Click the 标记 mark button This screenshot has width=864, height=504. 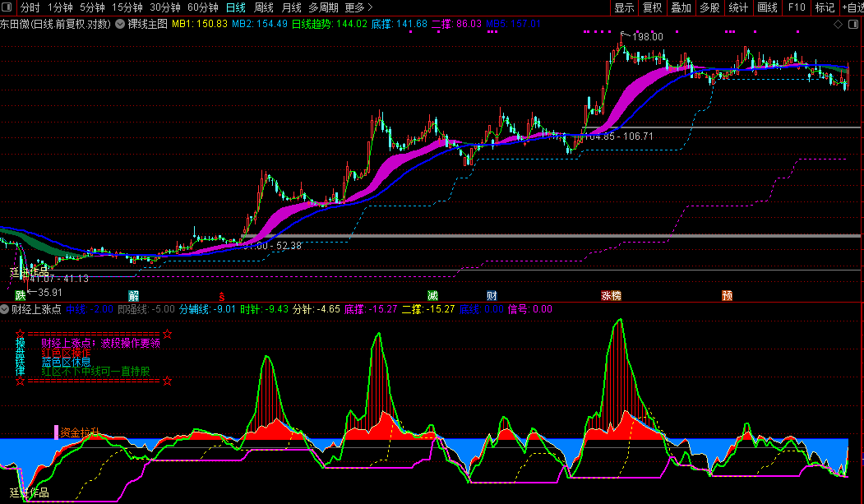click(x=825, y=7)
